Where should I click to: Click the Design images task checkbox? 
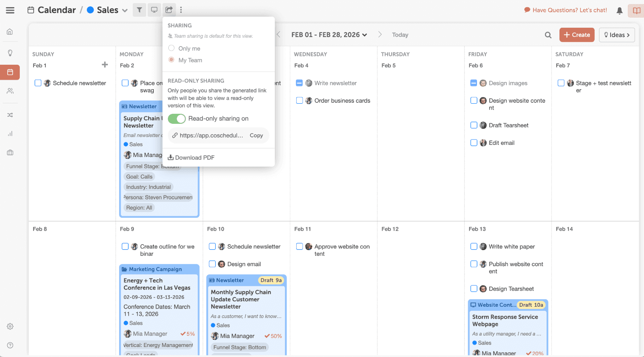tap(474, 83)
